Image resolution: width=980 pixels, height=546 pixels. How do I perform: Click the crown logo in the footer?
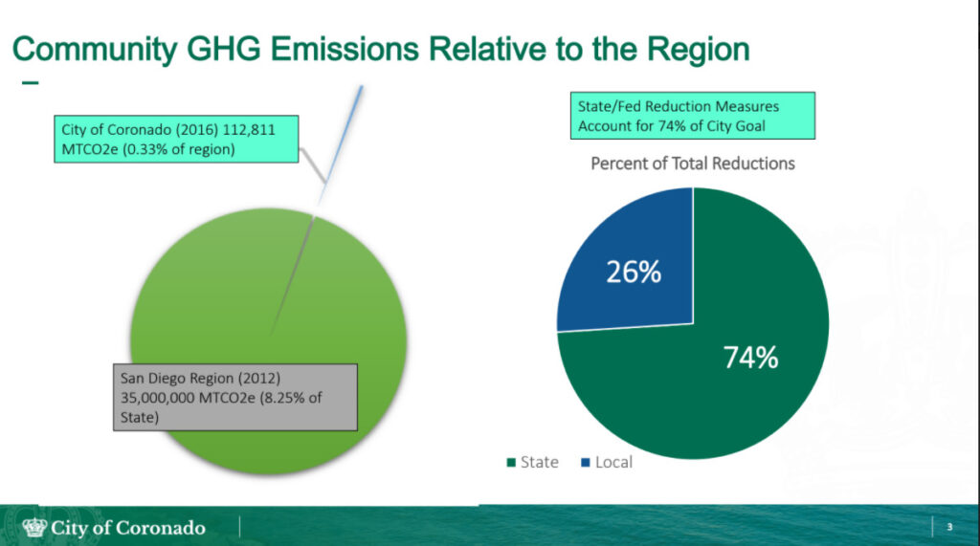[34, 527]
